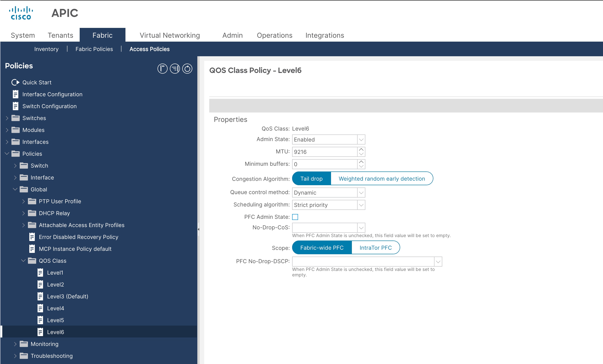Select the Switch Configuration document icon

(15, 106)
